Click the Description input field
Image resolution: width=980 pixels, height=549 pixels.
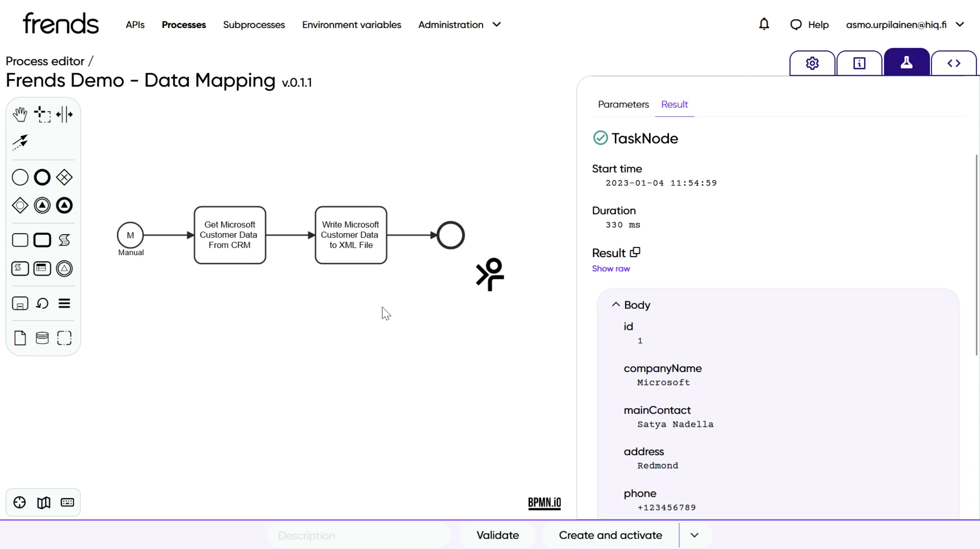[359, 535]
